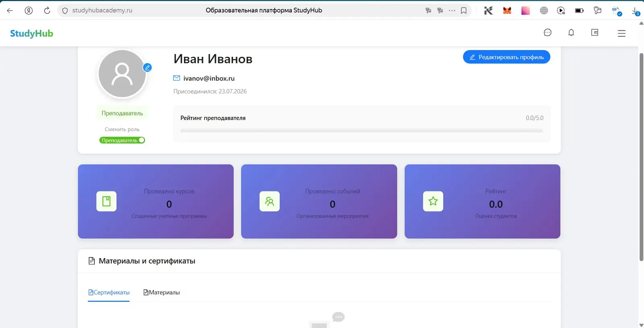Click the media play extension icon
The height and width of the screenshot is (328, 644).
[561, 10]
